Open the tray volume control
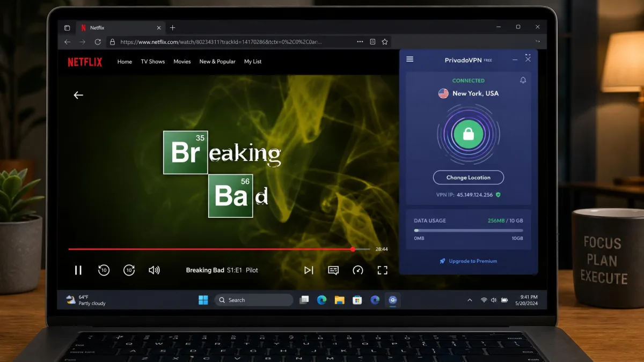The image size is (644, 362). click(494, 300)
